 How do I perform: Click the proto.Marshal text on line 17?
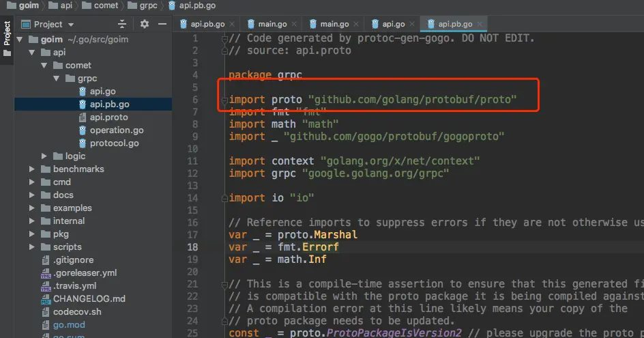317,235
